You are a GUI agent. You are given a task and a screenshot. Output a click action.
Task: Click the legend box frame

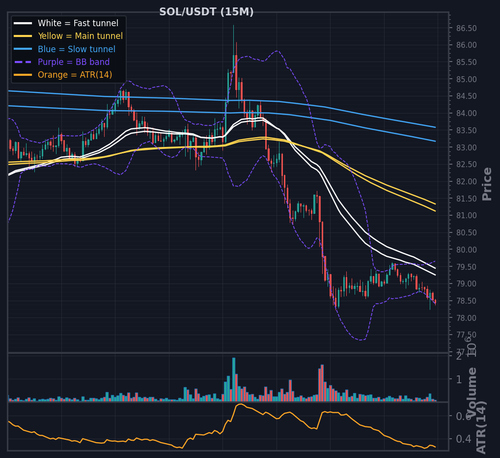click(x=69, y=49)
